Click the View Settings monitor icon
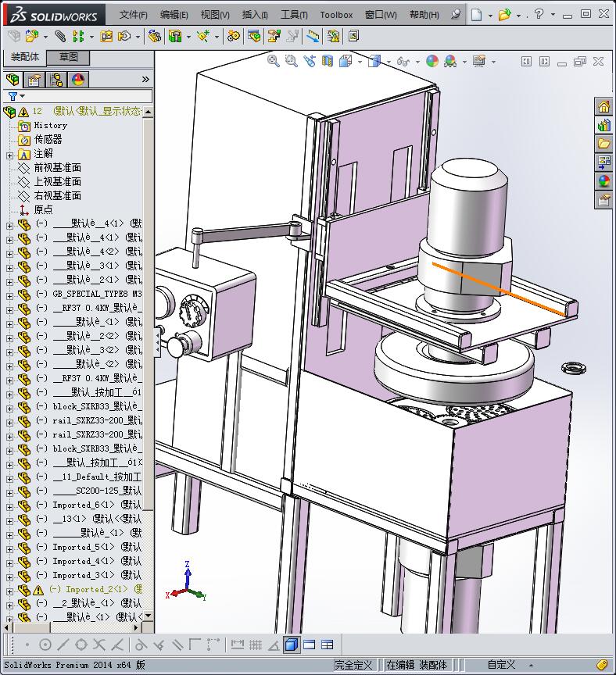This screenshot has height=675, width=616. coord(479,61)
